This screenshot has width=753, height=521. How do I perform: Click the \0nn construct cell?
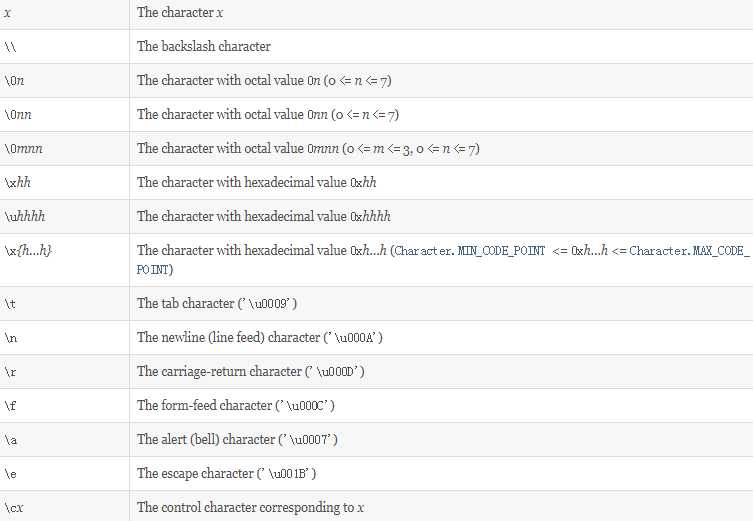pyautogui.click(x=16, y=114)
